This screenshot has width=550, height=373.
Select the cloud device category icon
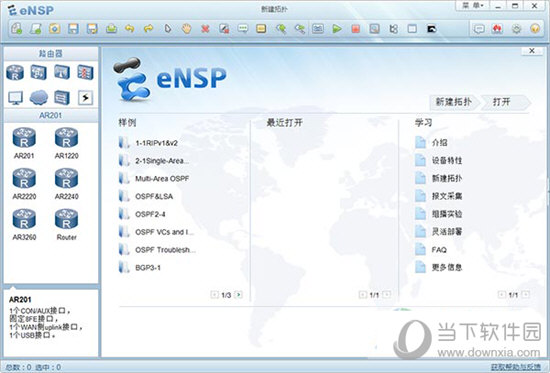39,98
